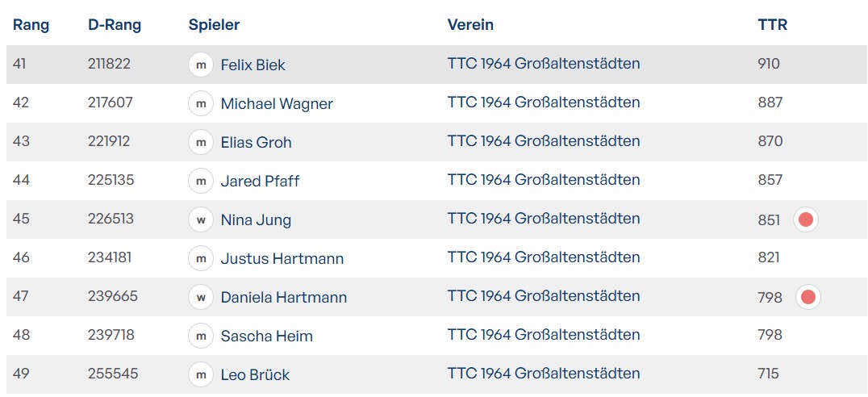Open Elias Groh's player page
The height and width of the screenshot is (397, 868).
[x=256, y=142]
